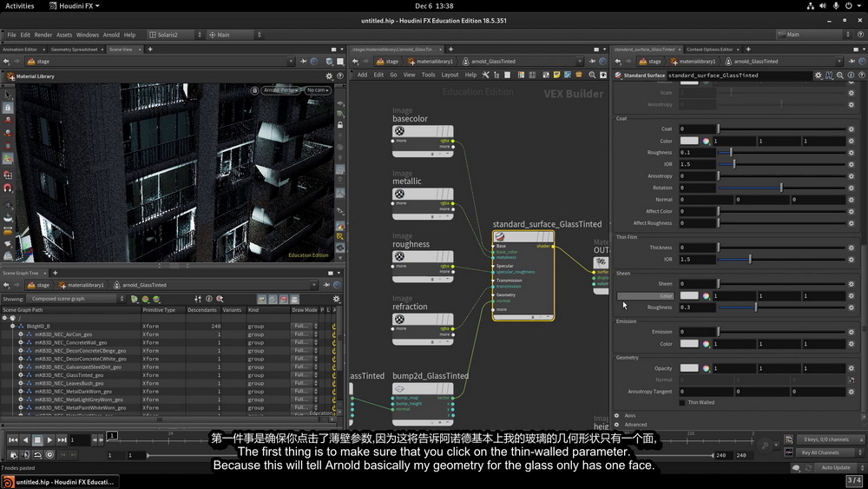Open the Solaris2 desktop dropdown
Screen dimensions: 868x489
pos(175,35)
